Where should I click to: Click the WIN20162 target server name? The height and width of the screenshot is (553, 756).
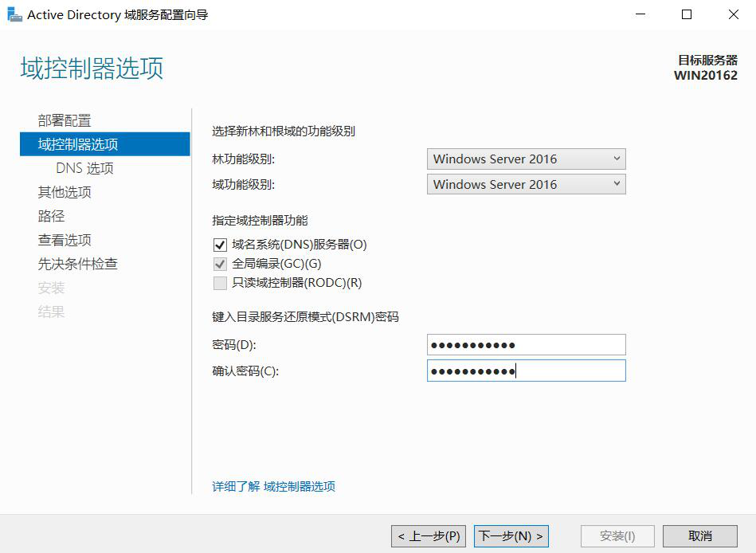(x=705, y=75)
